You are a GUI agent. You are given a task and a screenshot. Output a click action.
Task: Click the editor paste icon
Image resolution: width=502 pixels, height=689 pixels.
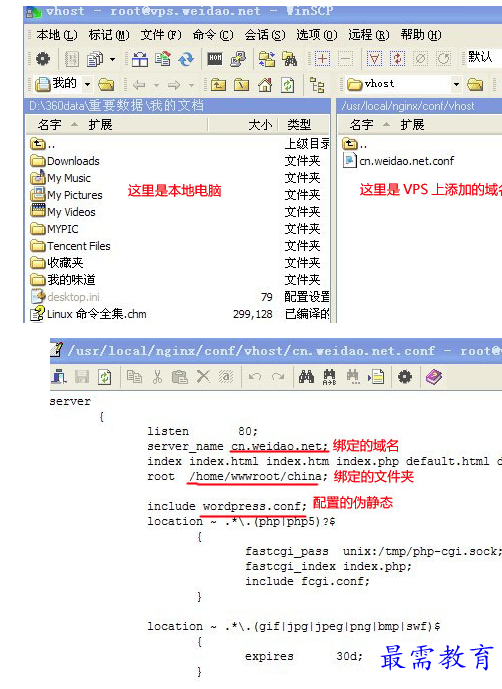pos(180,377)
